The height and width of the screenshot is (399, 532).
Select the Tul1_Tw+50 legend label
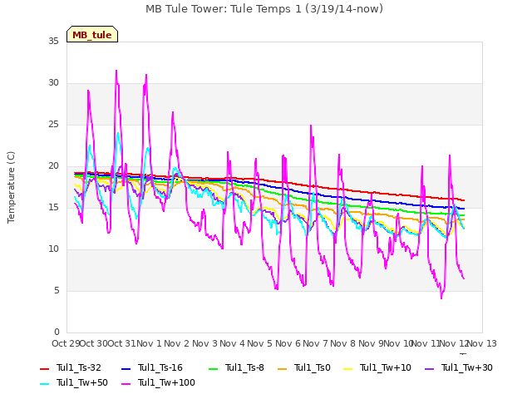pos(82,382)
